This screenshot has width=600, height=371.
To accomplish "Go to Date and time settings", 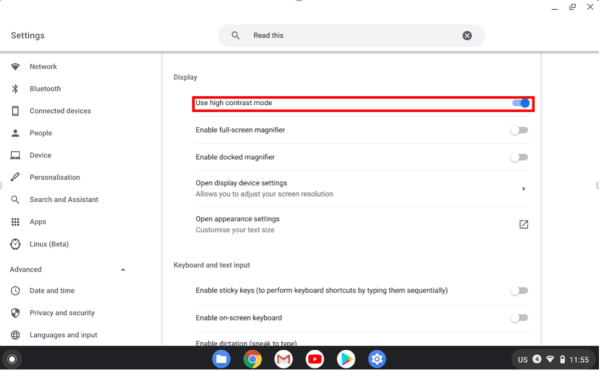I will tap(52, 291).
